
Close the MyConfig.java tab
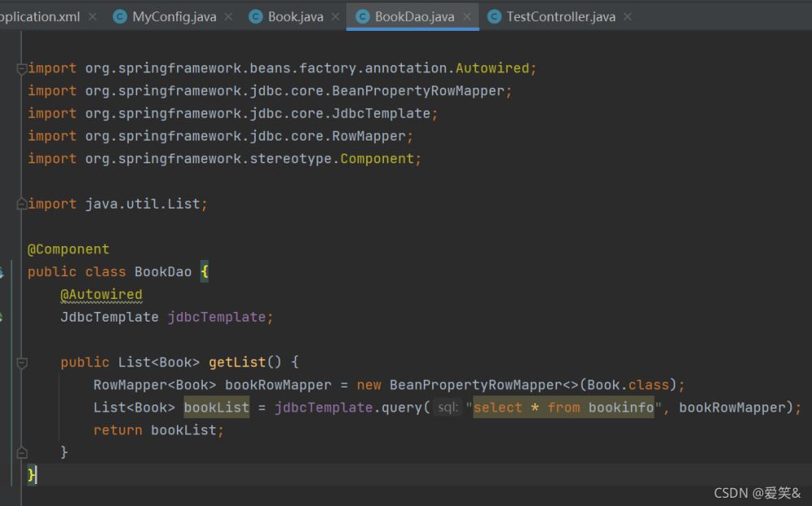tap(228, 16)
